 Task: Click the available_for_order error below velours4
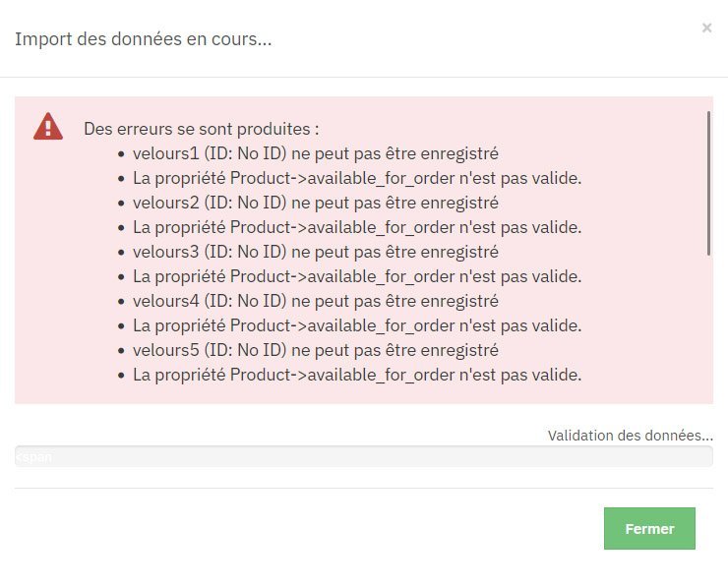pos(357,325)
